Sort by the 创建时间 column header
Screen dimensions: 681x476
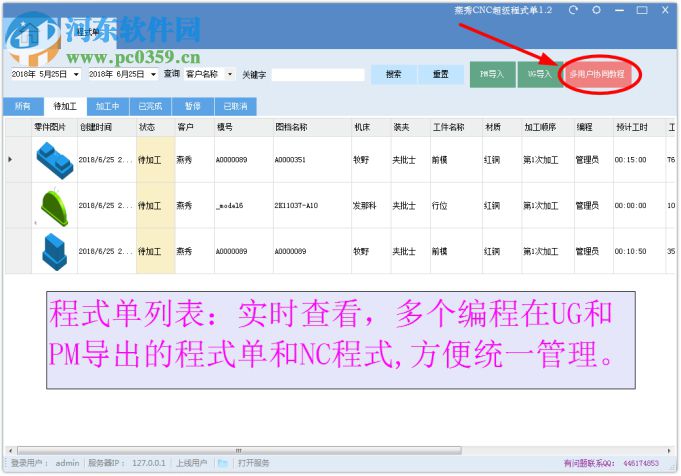[107, 127]
